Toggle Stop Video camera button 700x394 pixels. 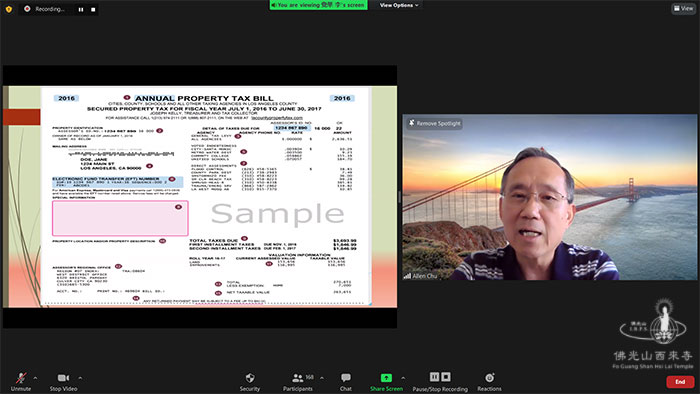coord(63,378)
